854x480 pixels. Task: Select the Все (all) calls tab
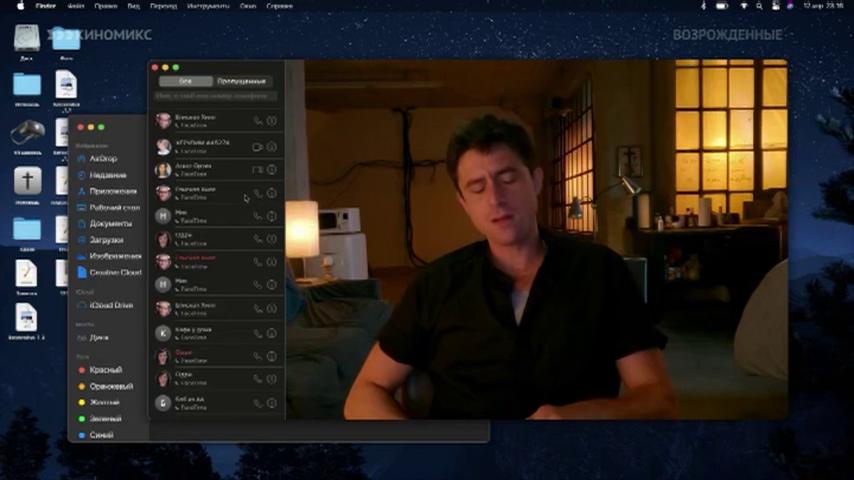186,81
